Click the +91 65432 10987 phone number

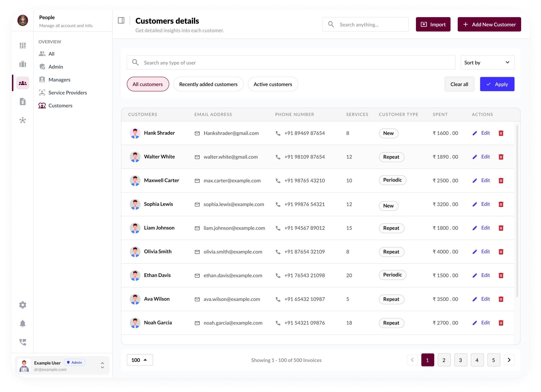pos(305,299)
